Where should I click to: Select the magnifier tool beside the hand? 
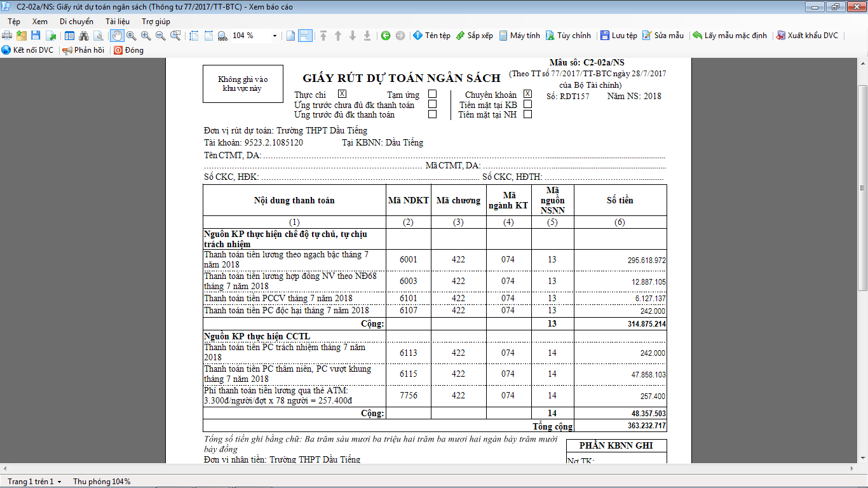tap(131, 36)
